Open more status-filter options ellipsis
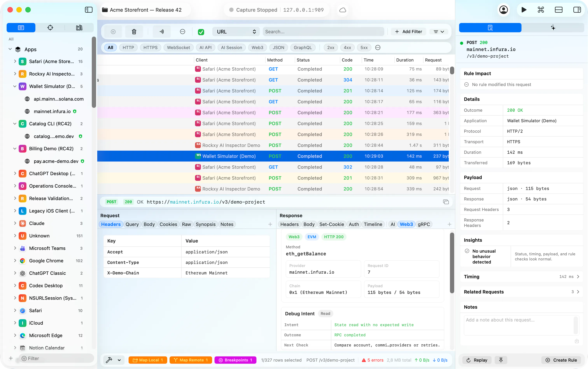Screen dimensions: 588x369 click(378, 48)
